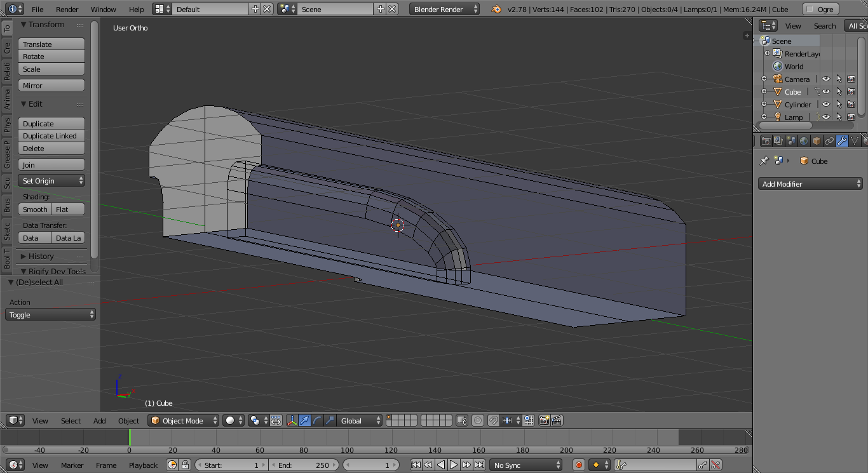This screenshot has width=868, height=473.
Task: Toggle Ogre checkbox in top bar
Action: tap(810, 10)
